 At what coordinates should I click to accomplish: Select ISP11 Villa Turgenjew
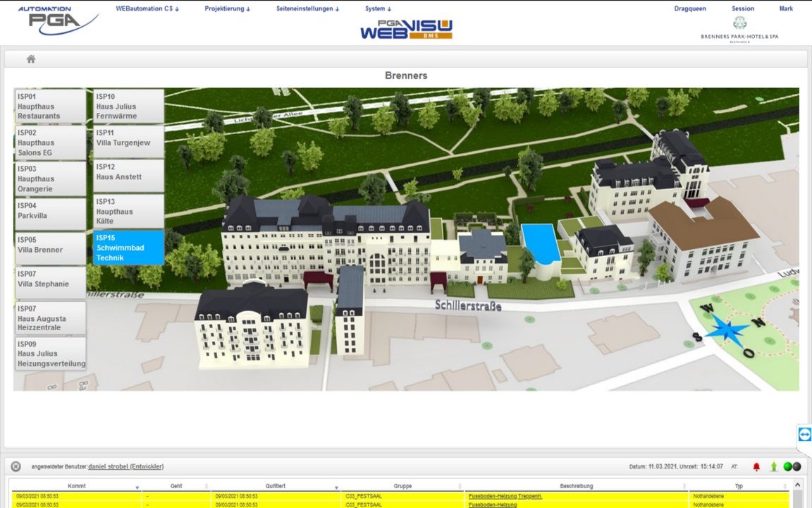coord(129,142)
